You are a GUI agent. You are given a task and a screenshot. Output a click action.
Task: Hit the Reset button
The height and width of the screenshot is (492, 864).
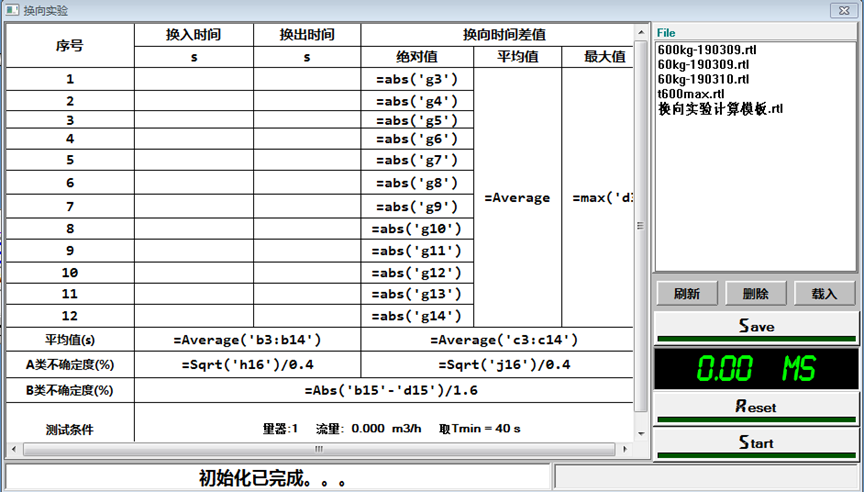(756, 406)
